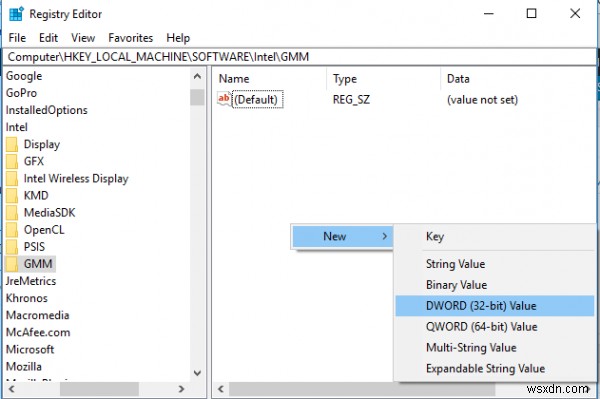Select the Intel key in tree
The image size is (600, 399).
(x=16, y=127)
